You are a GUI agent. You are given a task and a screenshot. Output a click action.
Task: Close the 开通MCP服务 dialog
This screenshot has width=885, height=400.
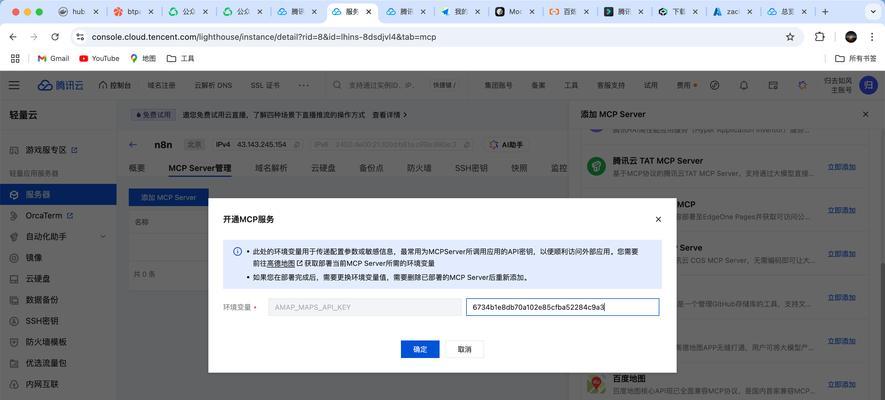click(658, 219)
